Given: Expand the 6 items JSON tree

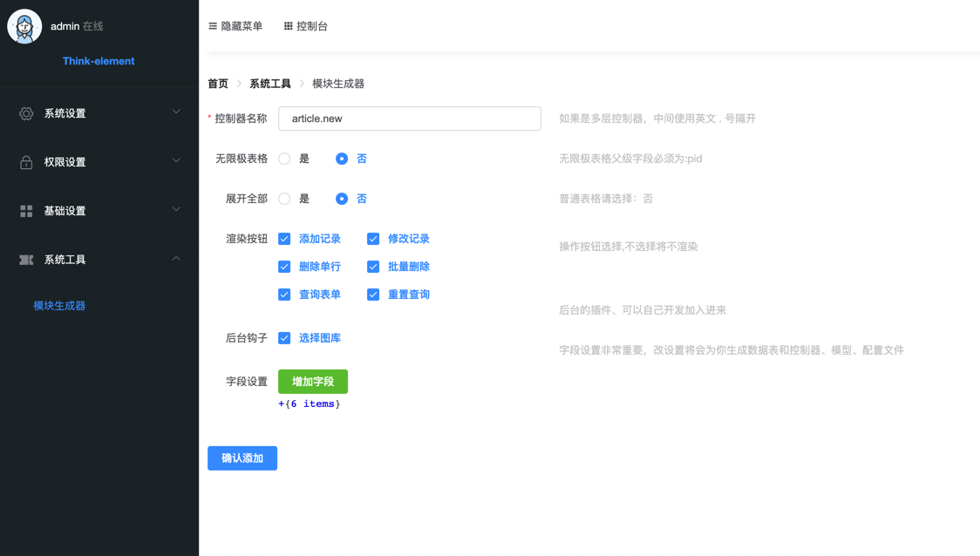Looking at the screenshot, I should pos(282,404).
